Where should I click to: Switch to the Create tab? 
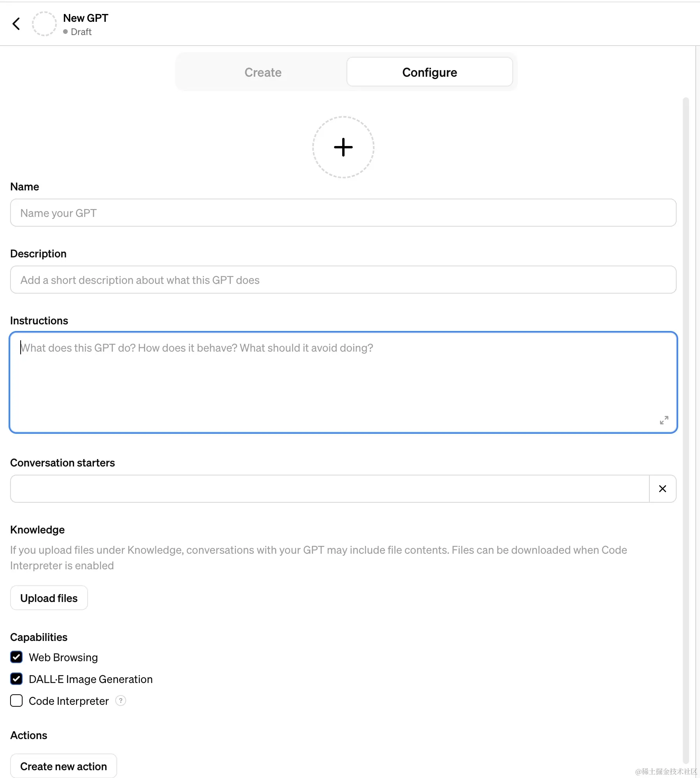tap(263, 72)
